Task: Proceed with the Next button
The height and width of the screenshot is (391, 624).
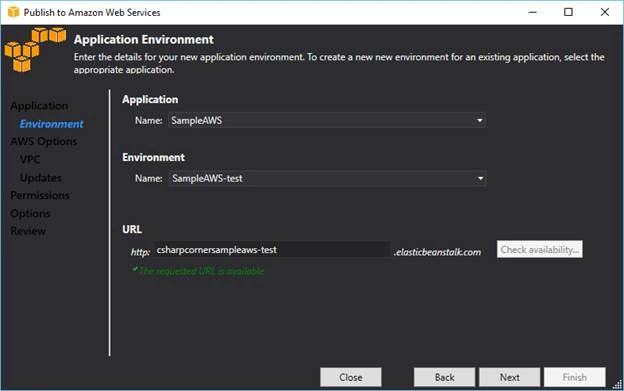Action: 509,377
